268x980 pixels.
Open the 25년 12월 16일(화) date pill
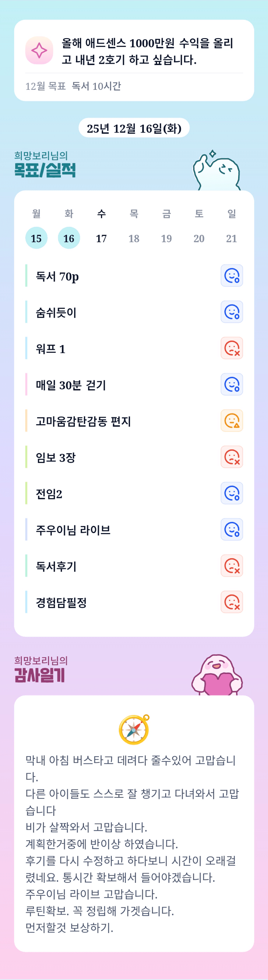[134, 128]
